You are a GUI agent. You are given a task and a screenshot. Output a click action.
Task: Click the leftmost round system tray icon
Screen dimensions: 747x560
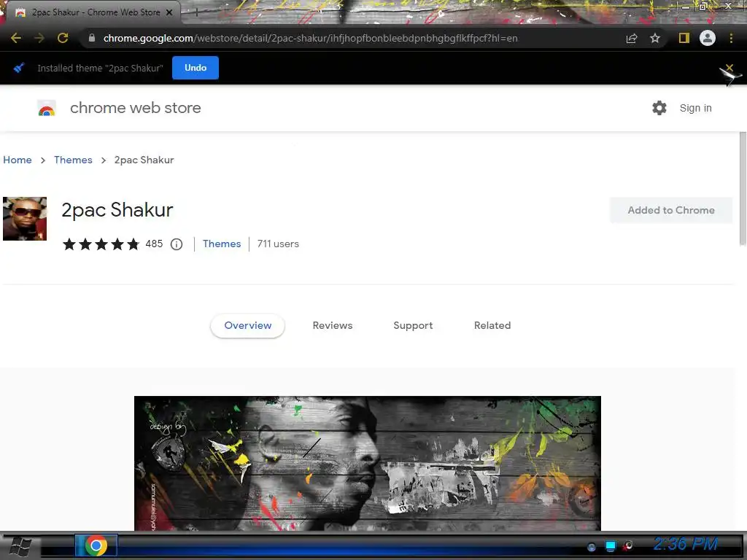[592, 547]
